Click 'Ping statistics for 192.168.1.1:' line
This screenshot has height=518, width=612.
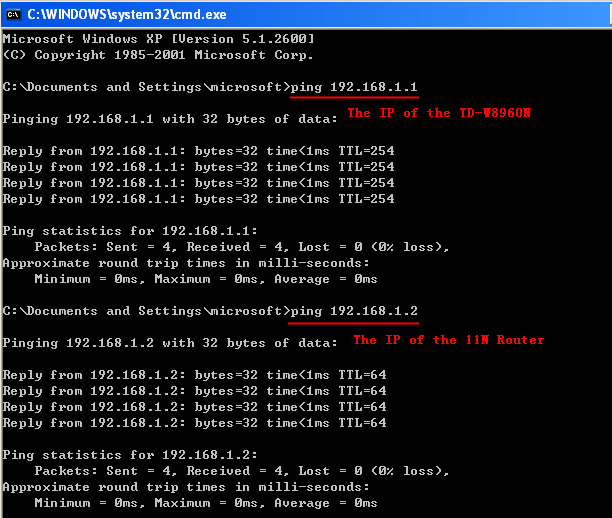point(130,231)
